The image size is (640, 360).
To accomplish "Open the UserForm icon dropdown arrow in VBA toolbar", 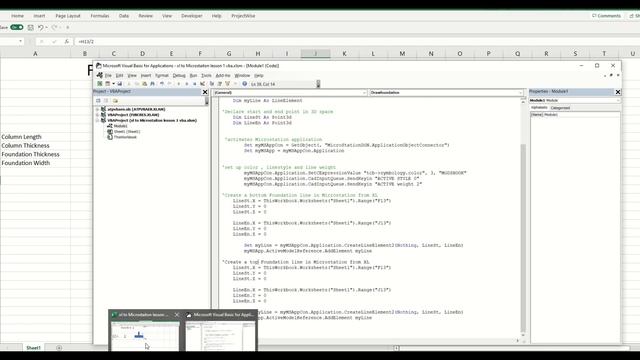I will 113,84.
